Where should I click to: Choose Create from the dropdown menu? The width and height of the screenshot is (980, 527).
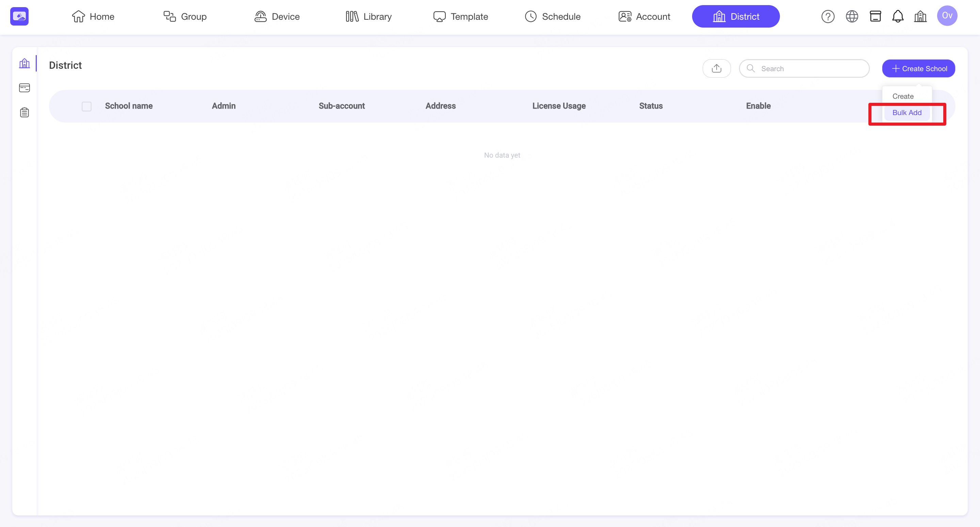[x=902, y=96]
